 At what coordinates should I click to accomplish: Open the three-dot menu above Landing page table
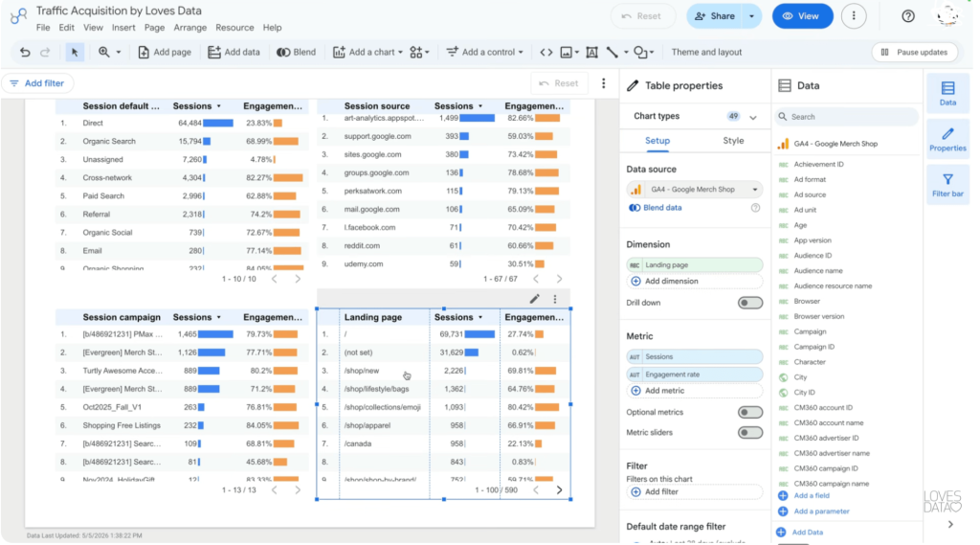click(x=555, y=299)
